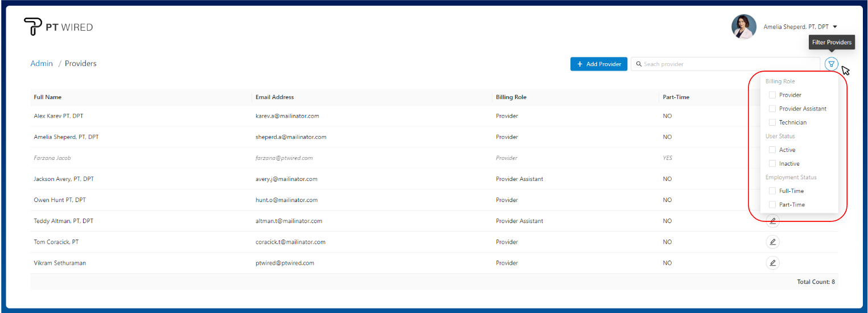Edit Tom Coracick's provider record
The image size is (868, 313).
[772, 242]
